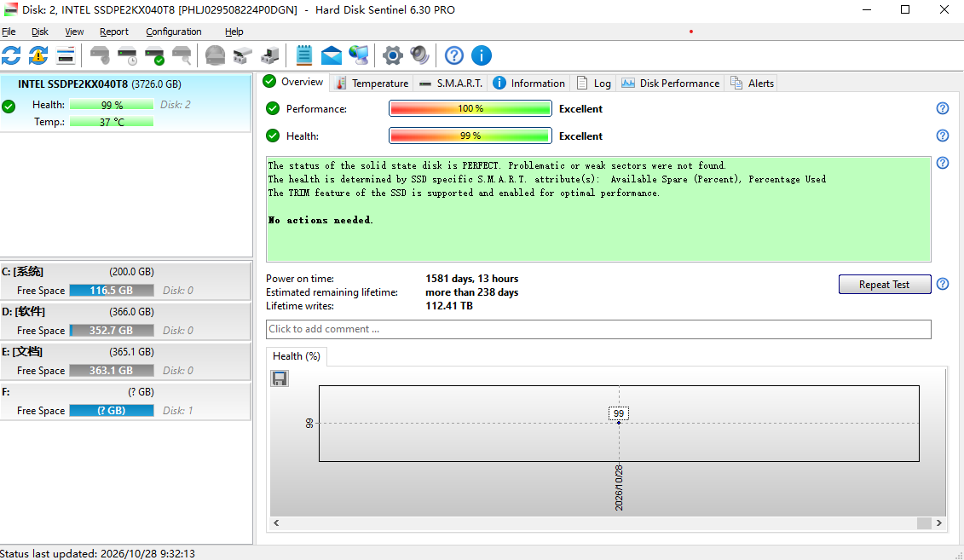Open the View menu

coord(74,32)
